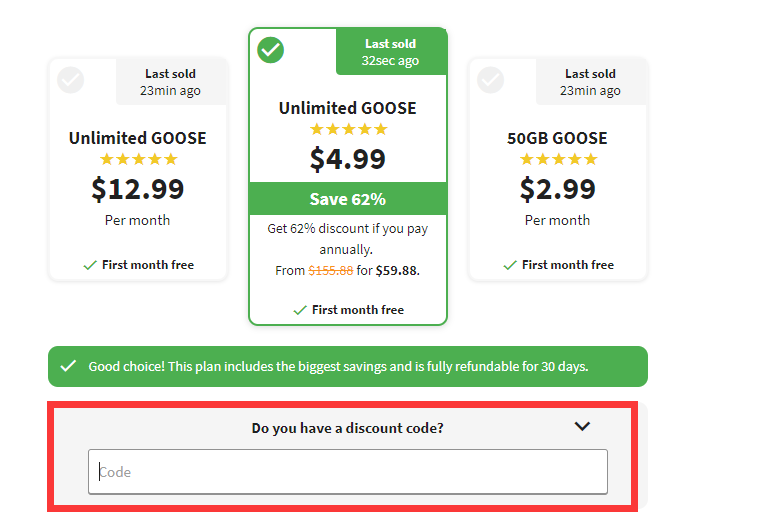
Task: Click First month free check on 50GB plan
Action: click(x=510, y=265)
